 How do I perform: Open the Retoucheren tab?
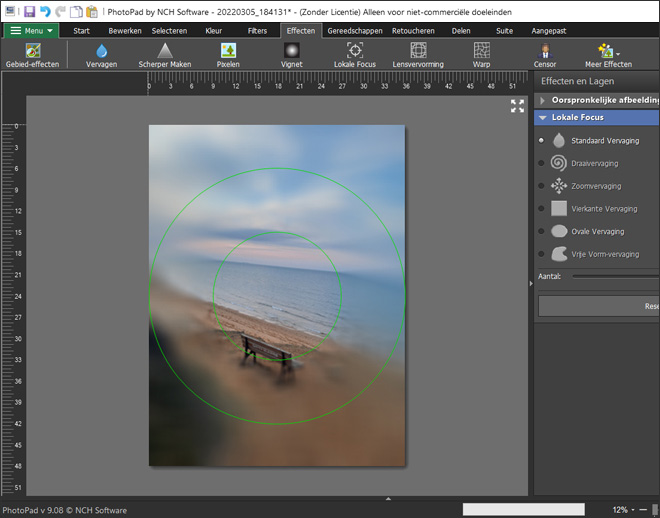413,31
